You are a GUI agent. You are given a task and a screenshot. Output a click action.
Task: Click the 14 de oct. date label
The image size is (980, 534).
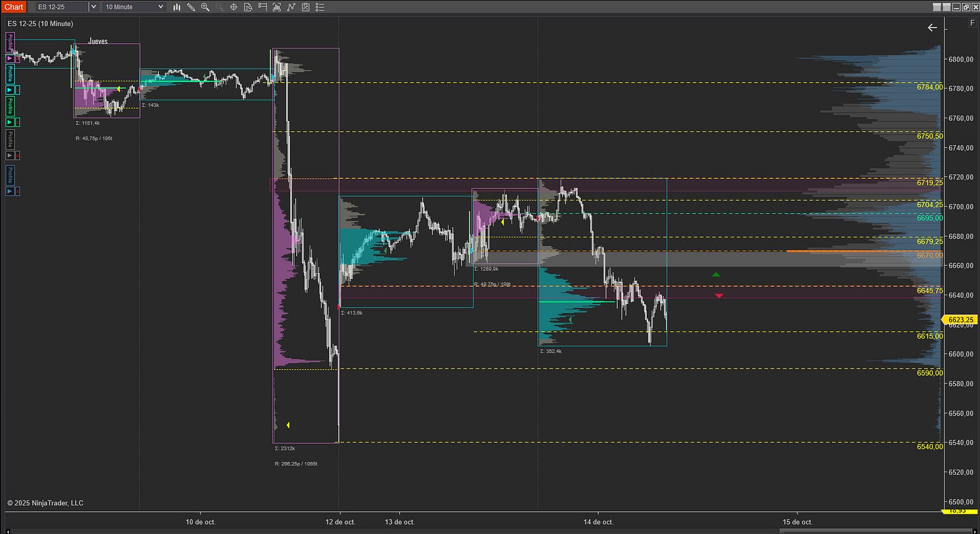tap(598, 522)
